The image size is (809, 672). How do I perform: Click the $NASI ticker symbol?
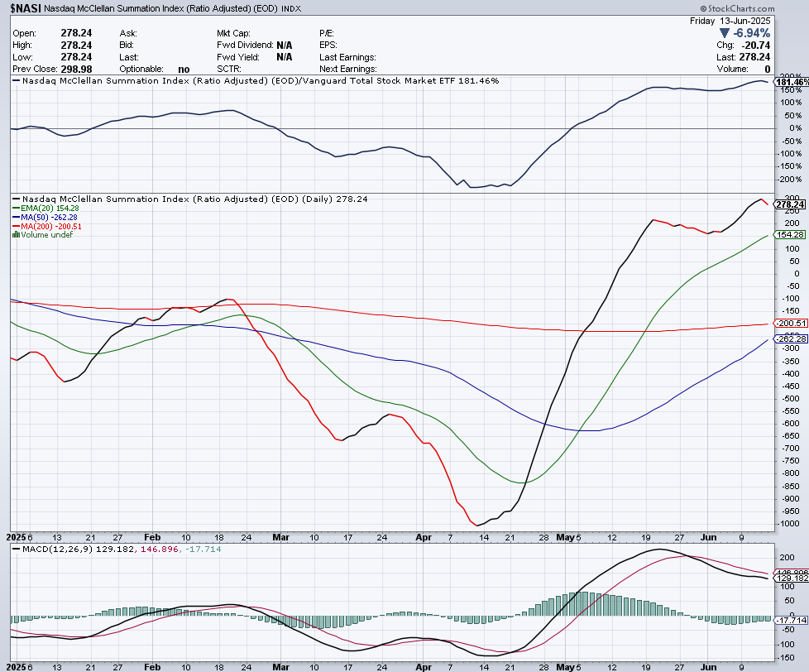point(26,8)
